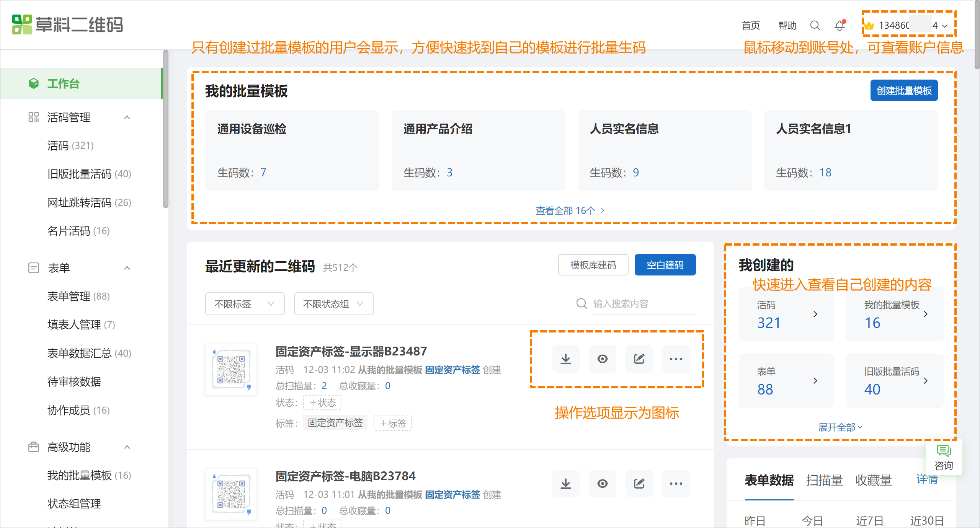This screenshot has height=528, width=980.
Task: Click the 输入搜索内容 search field
Action: click(x=645, y=304)
